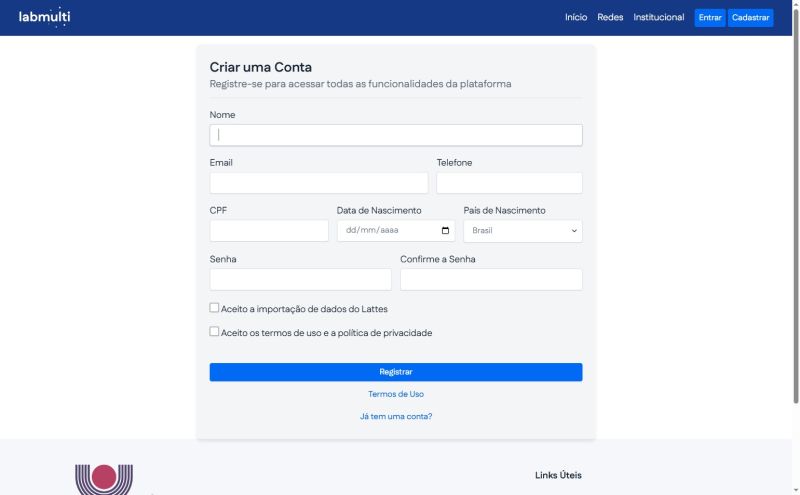Go to Início in navigation bar
Screen dimensions: 800x495
tap(576, 17)
